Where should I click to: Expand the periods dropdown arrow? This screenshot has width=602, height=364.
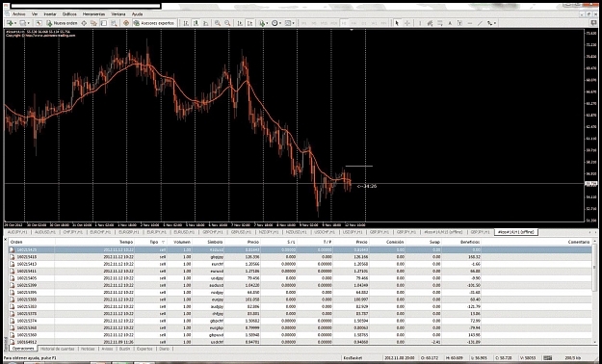pyautogui.click(x=280, y=23)
